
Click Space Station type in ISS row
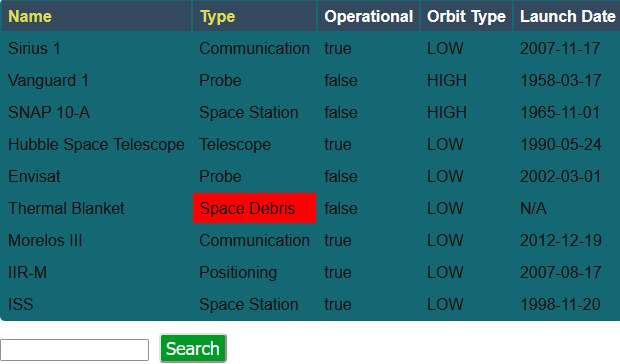(255, 304)
